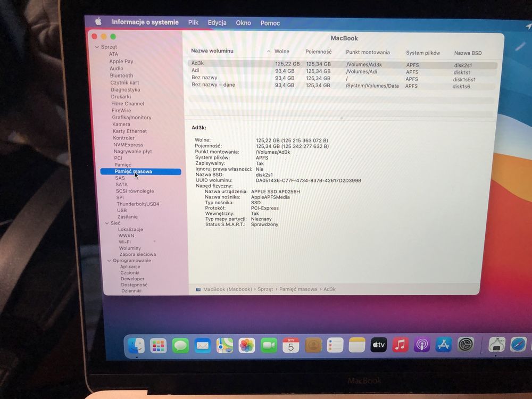Viewport: 532px width, 399px height.
Task: Open Finder from the Dock
Action: [x=136, y=346]
